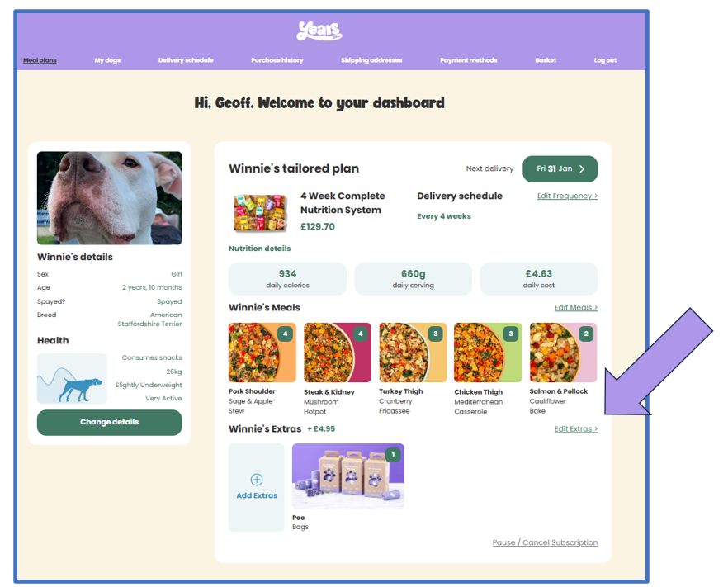Open the Delivery schedule tab

click(x=186, y=60)
